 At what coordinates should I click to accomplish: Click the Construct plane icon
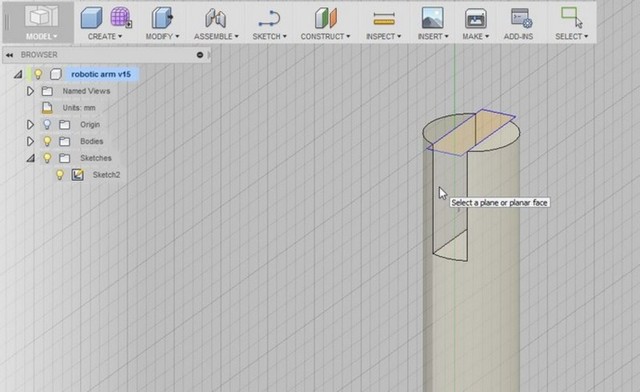[x=325, y=18]
